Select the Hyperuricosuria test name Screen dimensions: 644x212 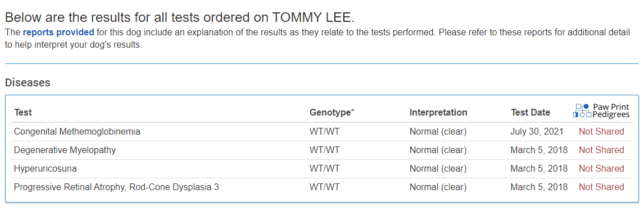(45, 168)
